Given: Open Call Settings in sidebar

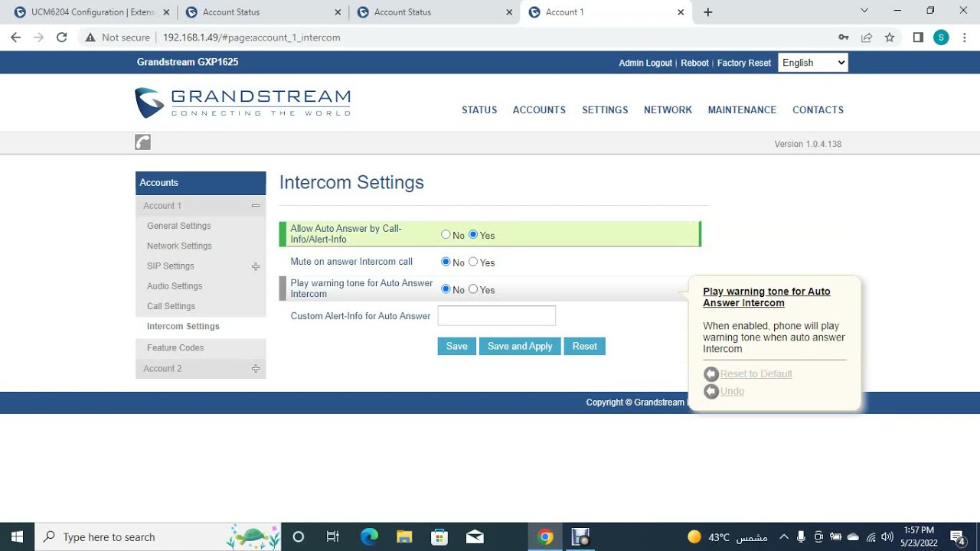Looking at the screenshot, I should tap(171, 306).
